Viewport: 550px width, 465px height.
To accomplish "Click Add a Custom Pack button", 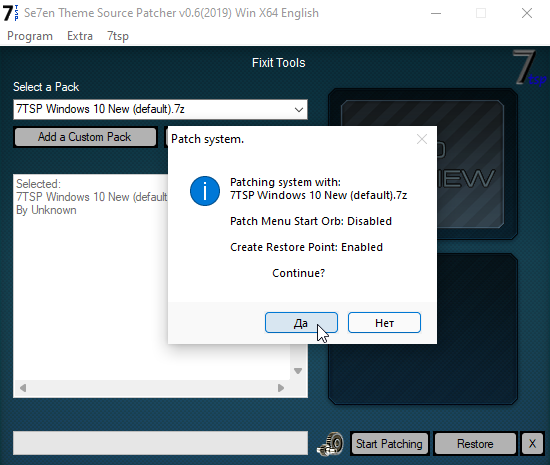I will click(85, 137).
